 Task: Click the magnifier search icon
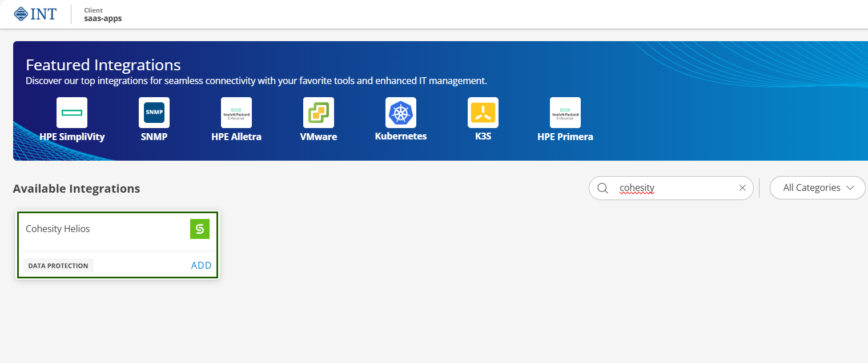(602, 188)
